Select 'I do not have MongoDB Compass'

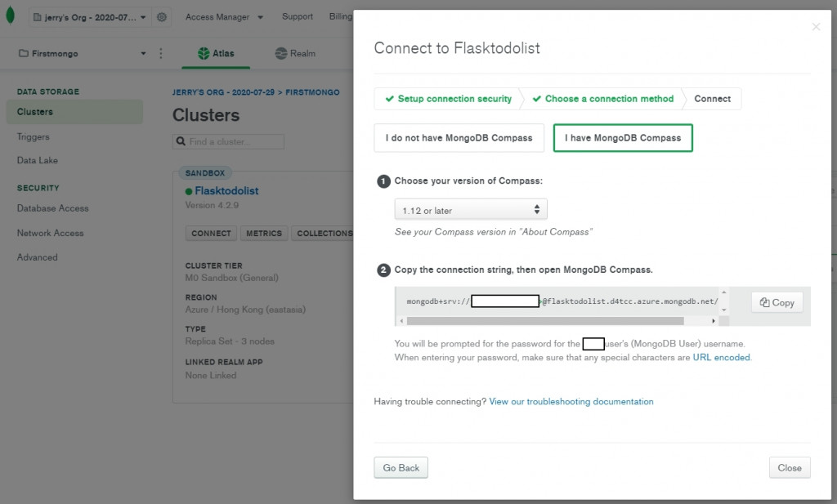[459, 138]
